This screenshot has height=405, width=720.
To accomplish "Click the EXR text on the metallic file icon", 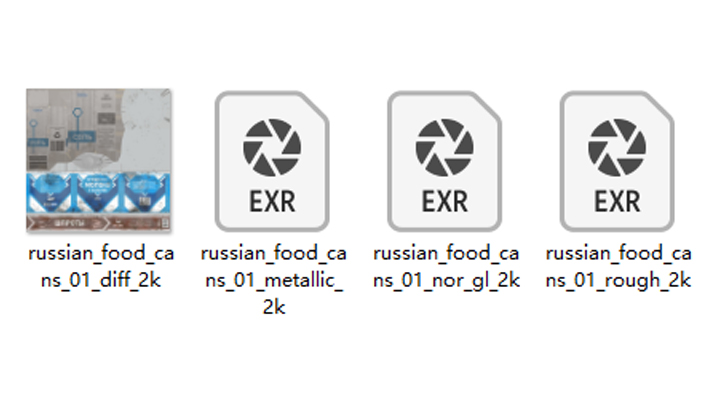I will tap(272, 202).
